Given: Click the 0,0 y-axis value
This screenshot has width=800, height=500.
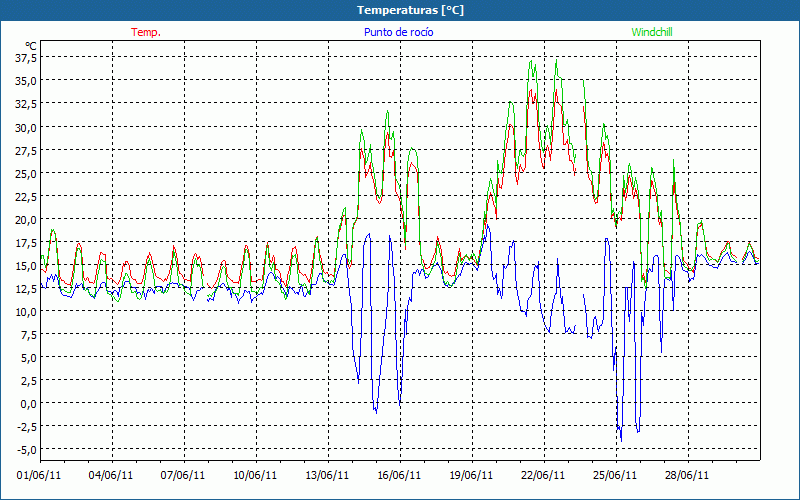Looking at the screenshot, I should [29, 404].
